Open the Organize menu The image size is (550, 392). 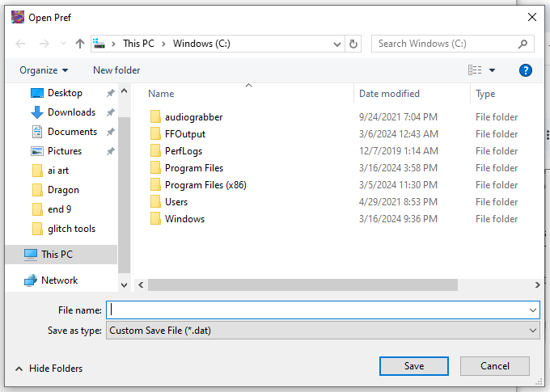click(44, 70)
